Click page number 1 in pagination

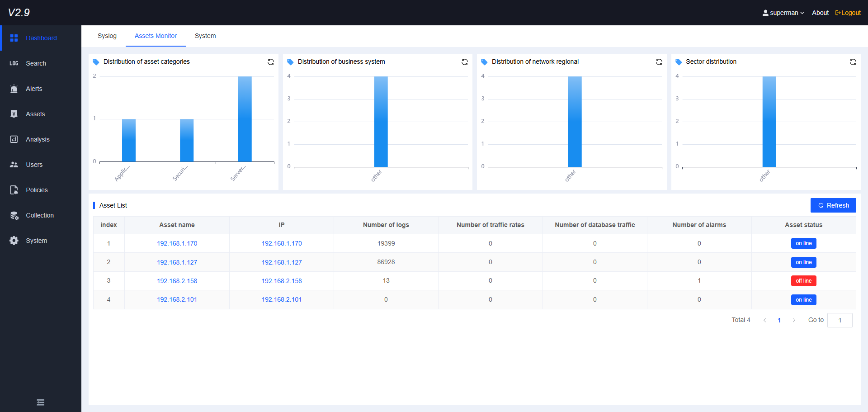tap(779, 320)
